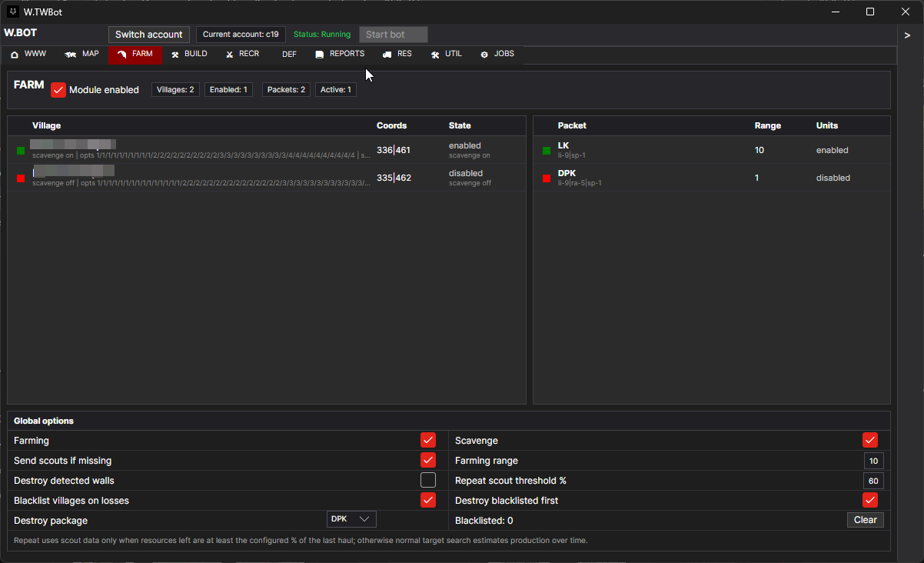Click the MAP tab icon
The width and height of the screenshot is (924, 563).
pyautogui.click(x=71, y=55)
